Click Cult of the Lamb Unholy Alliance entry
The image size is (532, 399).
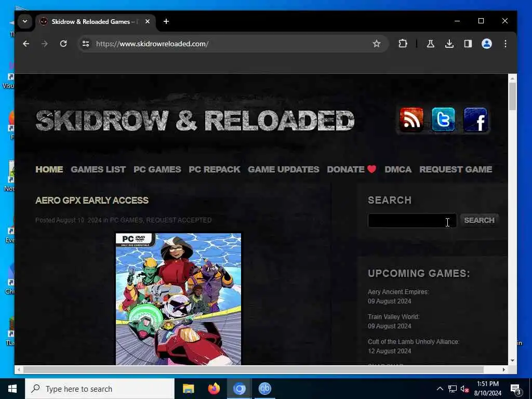[414, 342]
